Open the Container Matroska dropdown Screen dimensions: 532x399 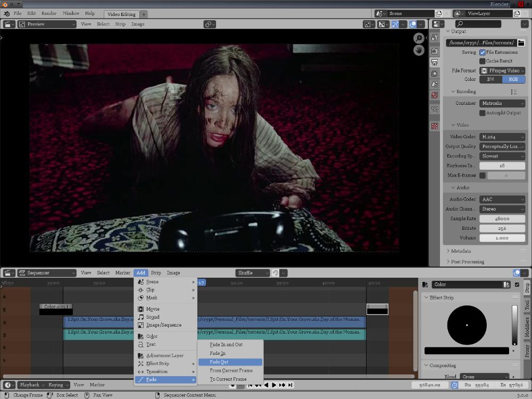(503, 103)
